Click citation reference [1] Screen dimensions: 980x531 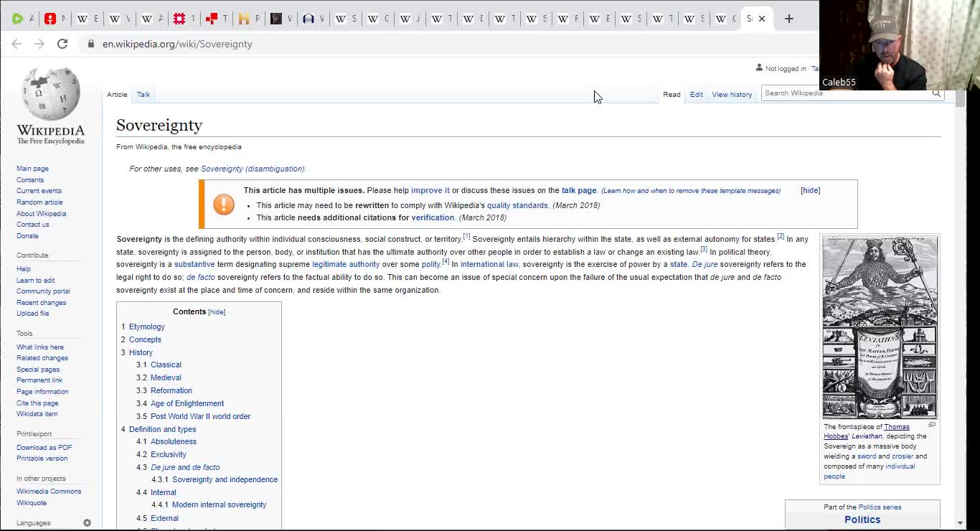point(466,236)
